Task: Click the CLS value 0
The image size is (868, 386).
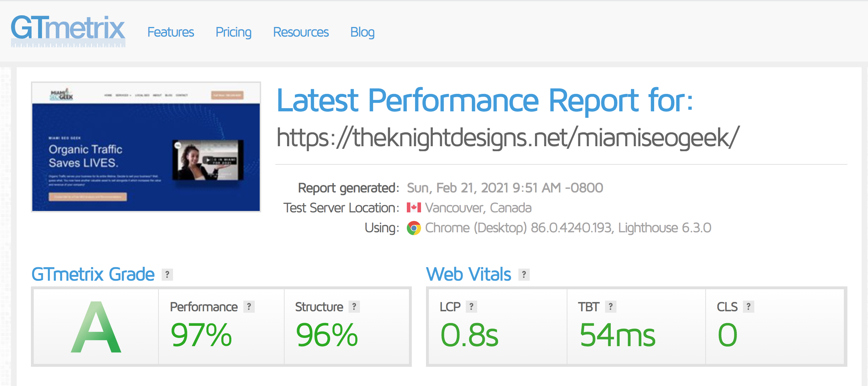Action: click(x=727, y=335)
